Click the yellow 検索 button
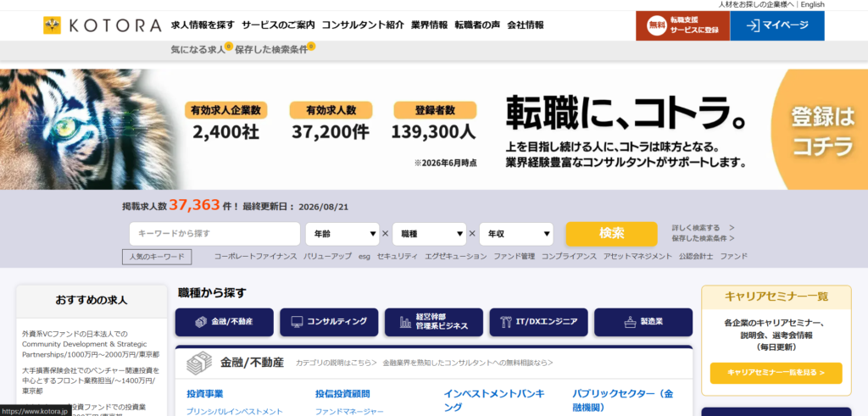The width and height of the screenshot is (868, 416). [611, 234]
